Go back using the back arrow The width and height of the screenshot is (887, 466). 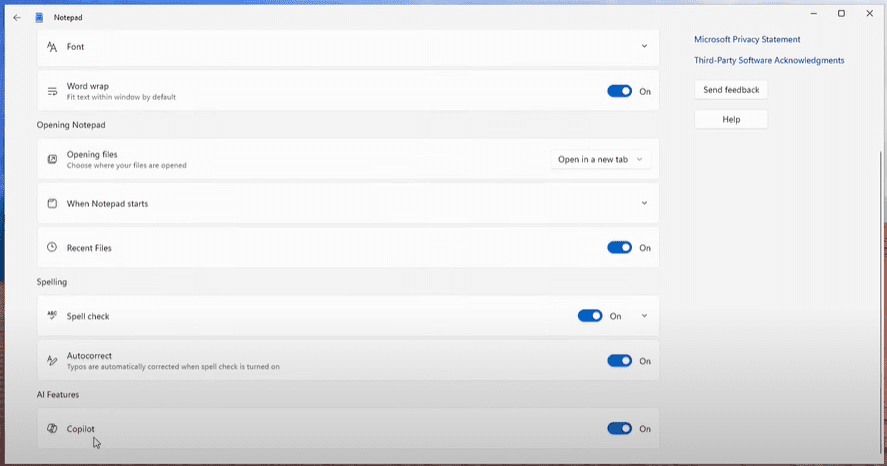pos(17,18)
